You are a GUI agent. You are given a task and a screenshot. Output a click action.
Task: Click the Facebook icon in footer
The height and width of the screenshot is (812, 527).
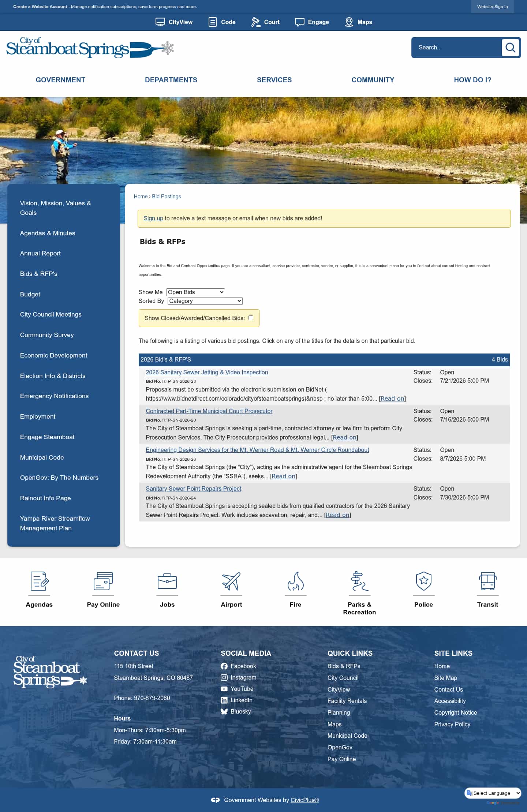click(x=224, y=666)
